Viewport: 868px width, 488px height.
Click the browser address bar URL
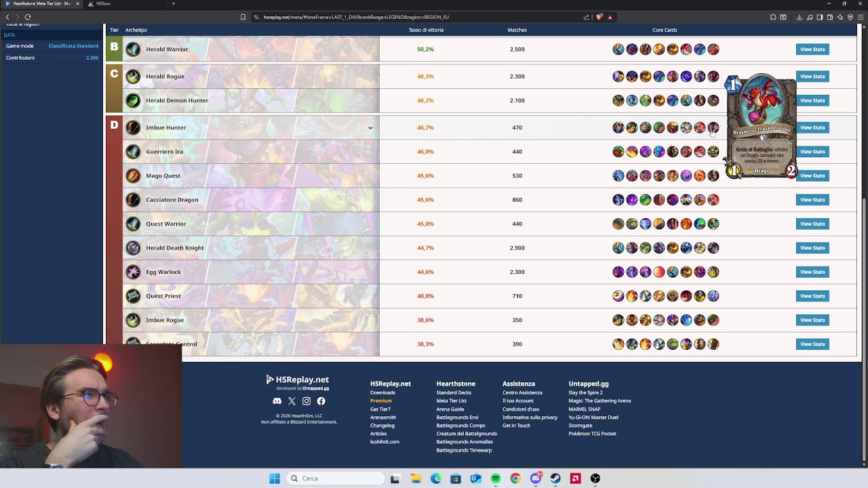click(x=356, y=17)
